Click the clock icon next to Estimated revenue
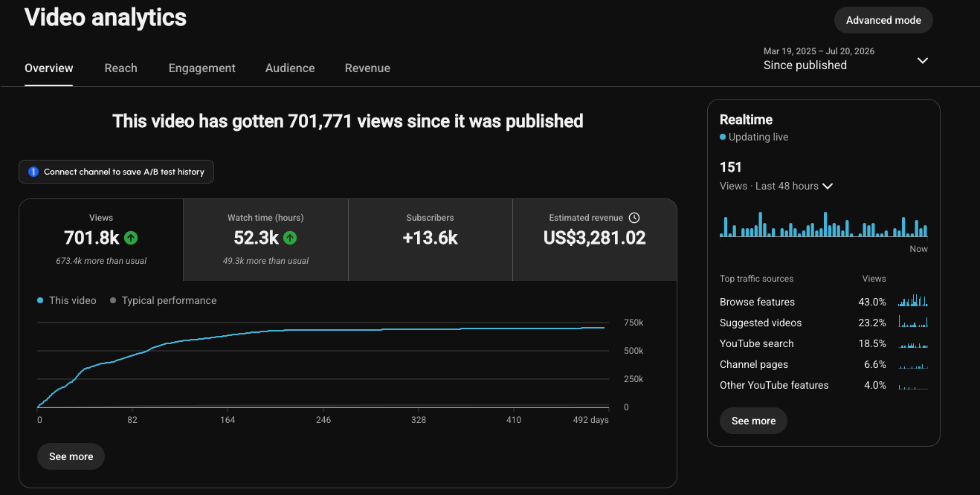 tap(634, 218)
